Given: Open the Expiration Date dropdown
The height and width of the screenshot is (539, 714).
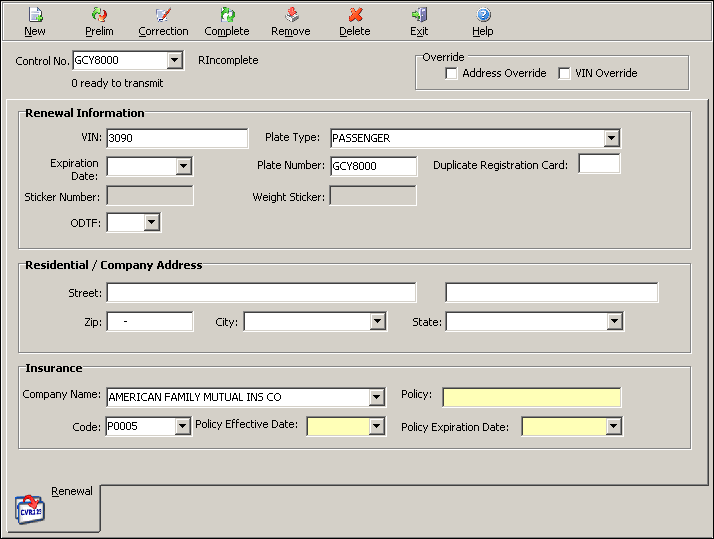Looking at the screenshot, I should tap(183, 166).
